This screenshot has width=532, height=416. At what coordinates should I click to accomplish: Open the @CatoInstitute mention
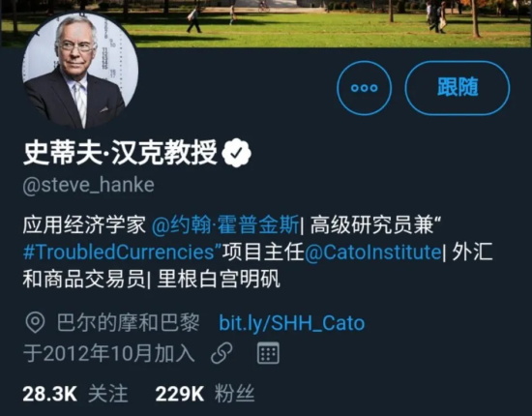tap(372, 253)
